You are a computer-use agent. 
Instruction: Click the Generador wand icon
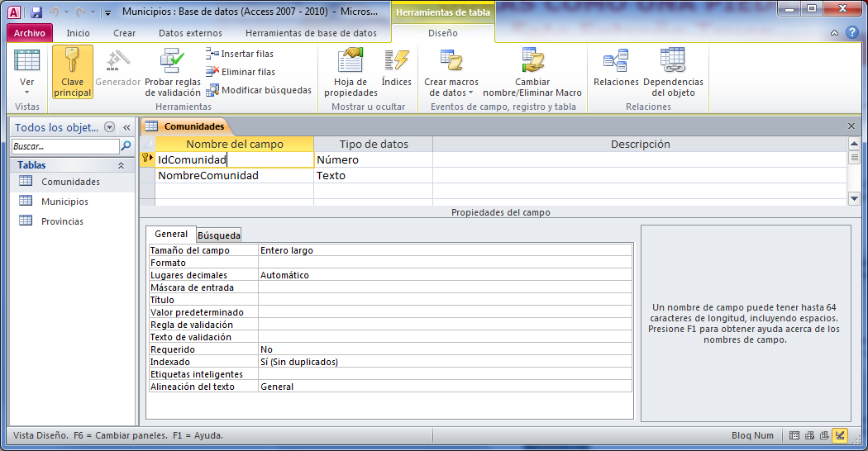pyautogui.click(x=117, y=61)
